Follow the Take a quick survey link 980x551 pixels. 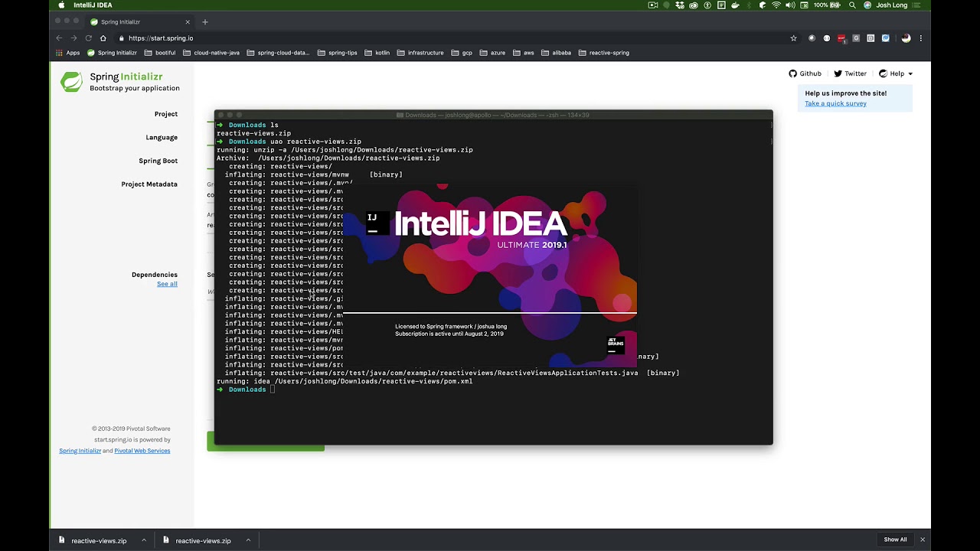(835, 103)
